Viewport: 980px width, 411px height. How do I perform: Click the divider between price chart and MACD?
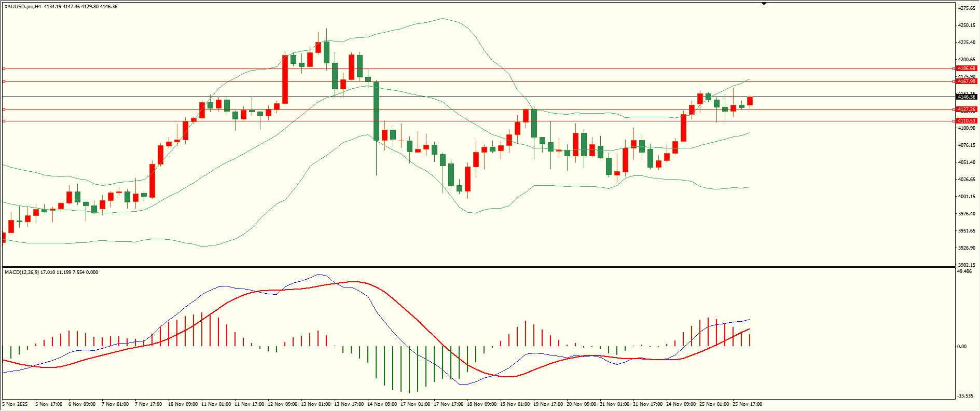pos(477,267)
